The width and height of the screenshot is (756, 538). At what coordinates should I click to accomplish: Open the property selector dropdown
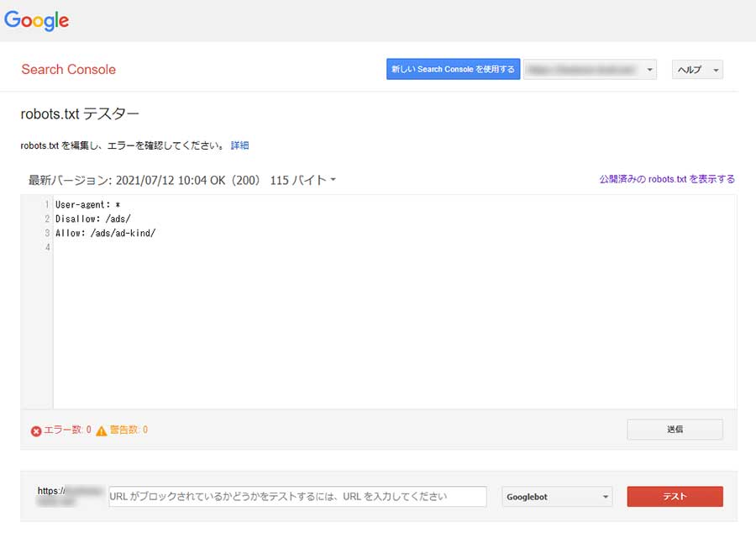coord(590,70)
